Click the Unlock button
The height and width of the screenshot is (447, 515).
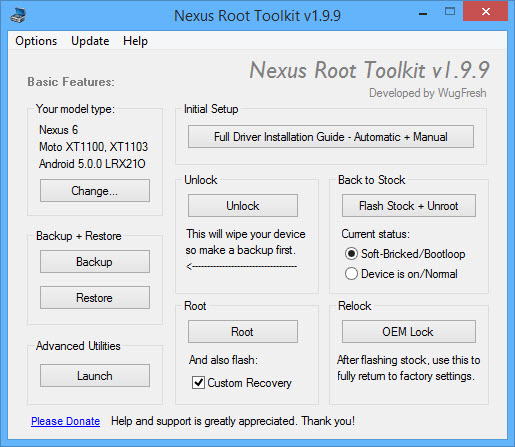243,206
